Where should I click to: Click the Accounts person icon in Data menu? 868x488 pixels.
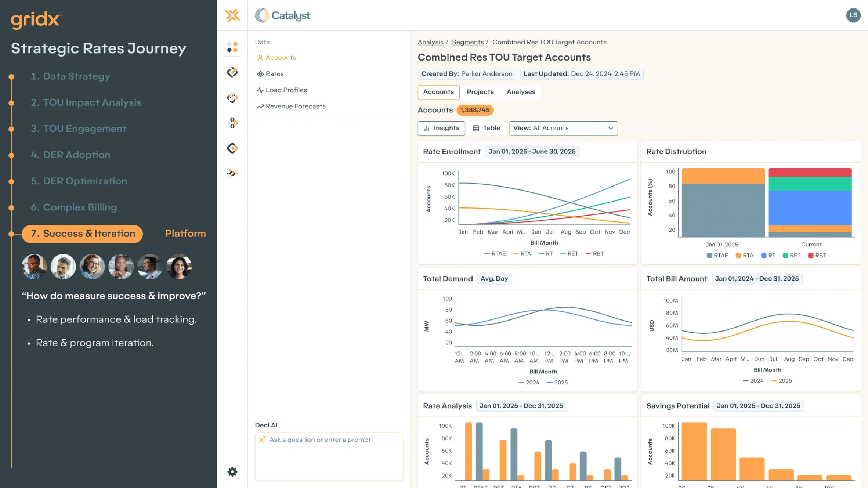click(260, 58)
